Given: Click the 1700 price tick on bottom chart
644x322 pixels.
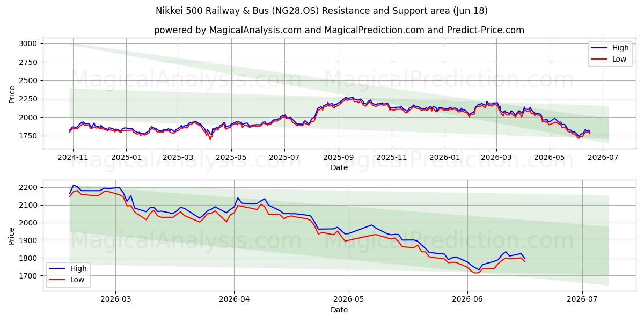Looking at the screenshot, I should (28, 276).
